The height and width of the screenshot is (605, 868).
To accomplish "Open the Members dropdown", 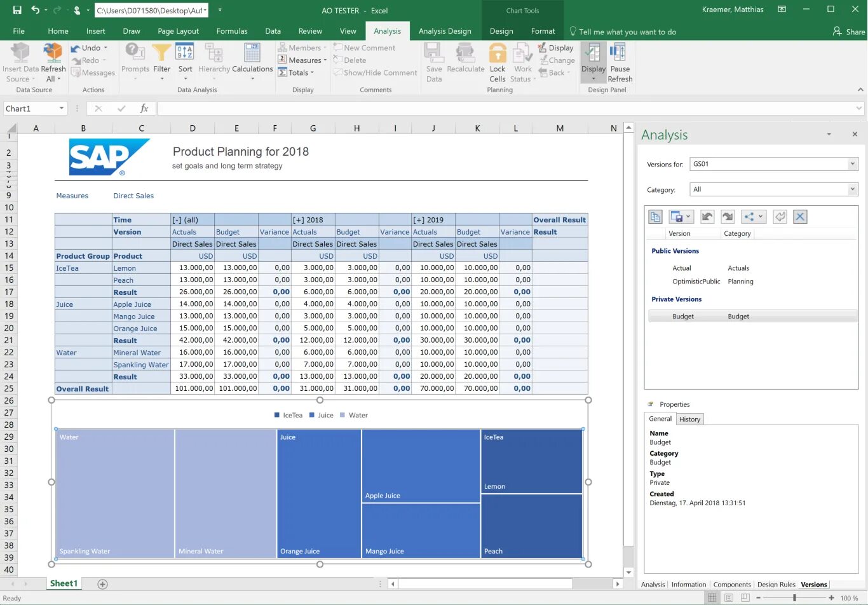I will [x=302, y=48].
